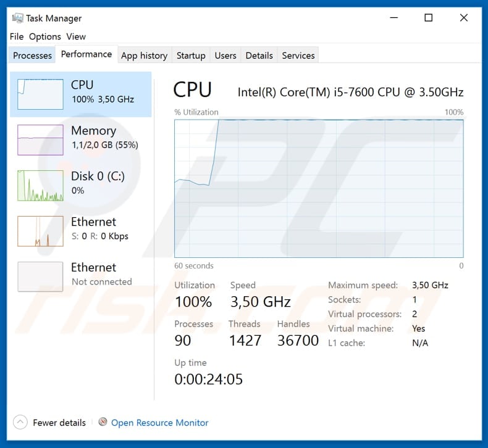Select the Disk 0 (C:) graph thumbnail
This screenshot has height=448, width=488.
click(x=40, y=186)
